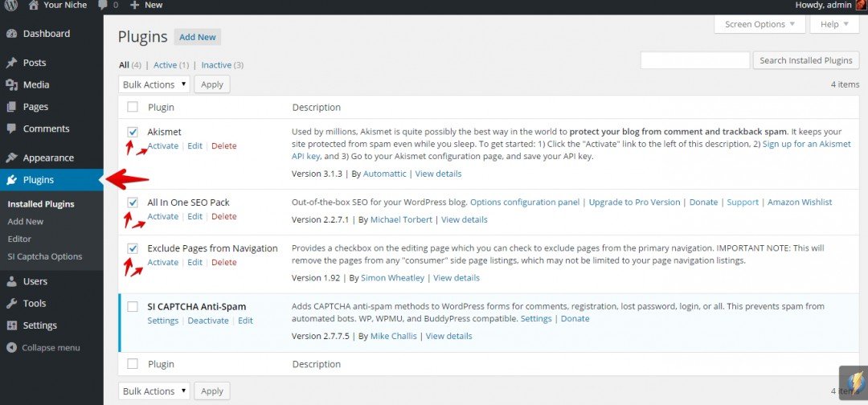Click the Collapse menu arrow icon
Viewport: 868px width, 405px height.
click(x=11, y=347)
